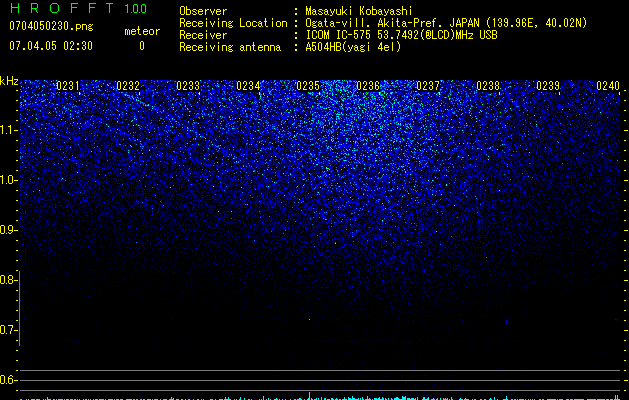Screen dimensions: 629x400
Task: Select the A504HB(yagi 4el) antenna text
Action: point(353,47)
